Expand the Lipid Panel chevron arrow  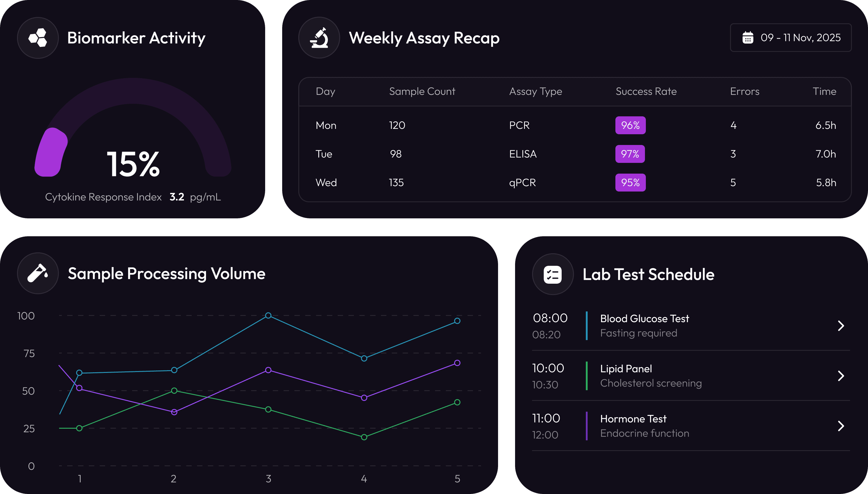841,376
